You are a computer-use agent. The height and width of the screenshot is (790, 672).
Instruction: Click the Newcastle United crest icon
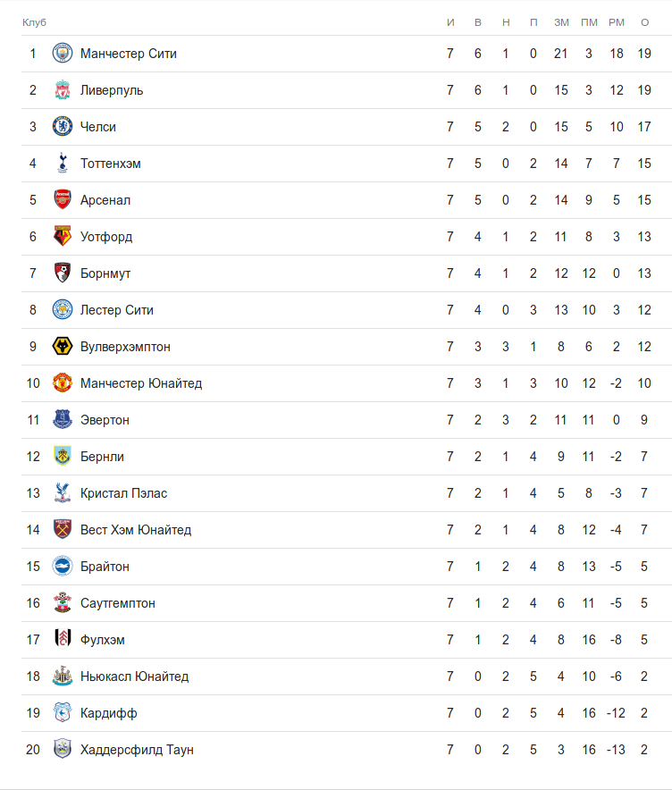62,677
